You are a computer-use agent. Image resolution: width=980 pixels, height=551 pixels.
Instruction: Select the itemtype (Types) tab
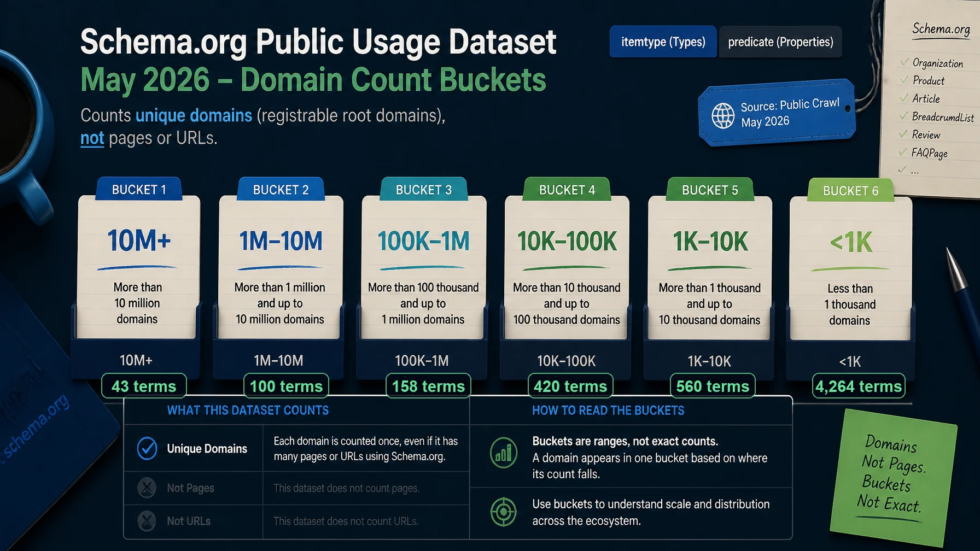click(x=663, y=42)
